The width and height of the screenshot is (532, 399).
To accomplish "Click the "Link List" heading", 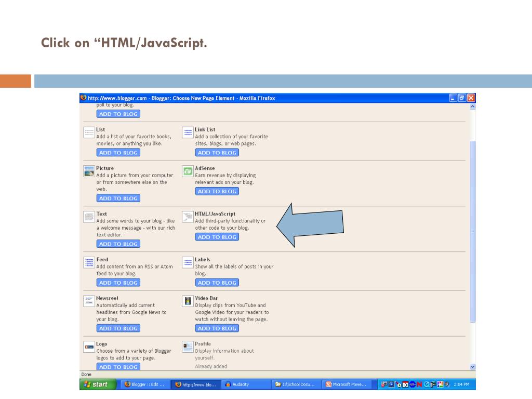I will 205,129.
